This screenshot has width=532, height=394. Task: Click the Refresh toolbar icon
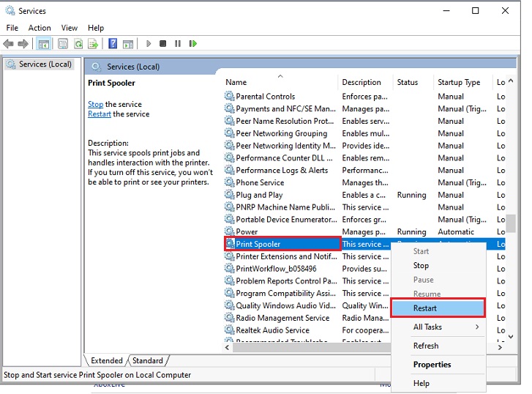click(78, 44)
